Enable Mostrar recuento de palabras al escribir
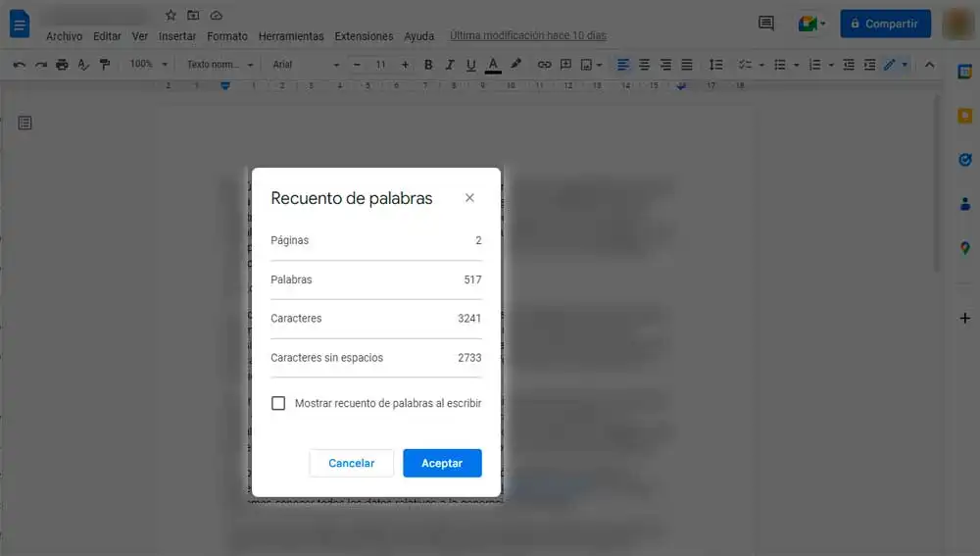The image size is (980, 556). [x=278, y=403]
